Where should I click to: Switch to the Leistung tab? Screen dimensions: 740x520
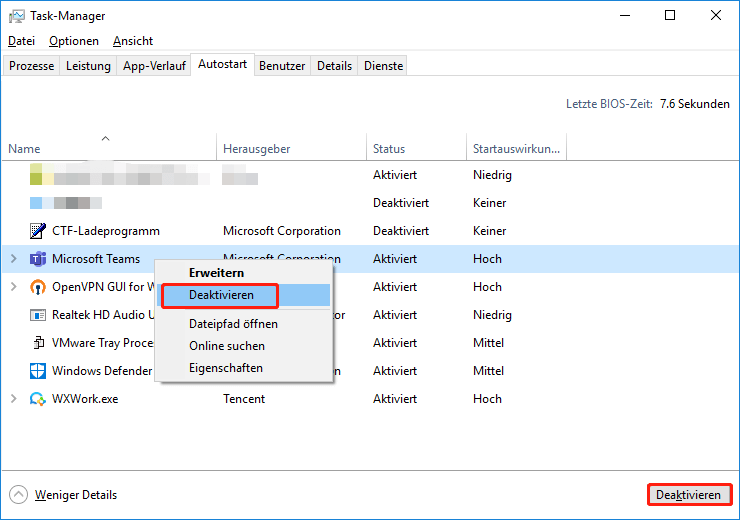(x=88, y=66)
